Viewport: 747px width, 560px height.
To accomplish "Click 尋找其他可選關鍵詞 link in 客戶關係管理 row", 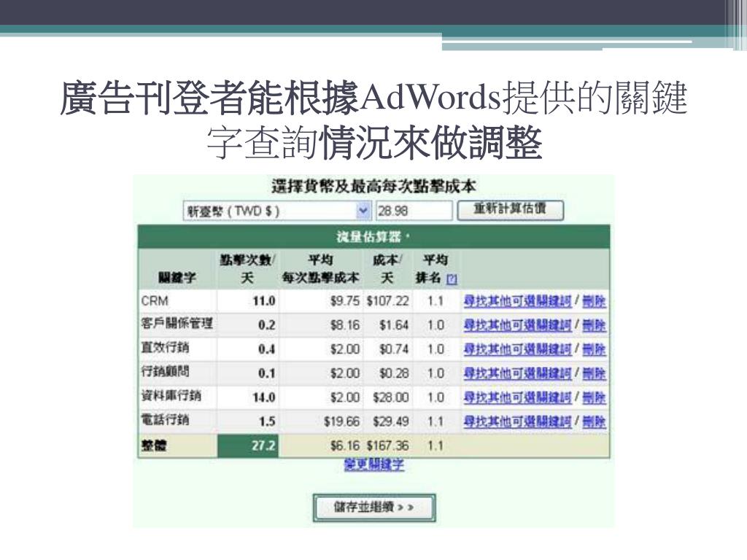I will (517, 325).
